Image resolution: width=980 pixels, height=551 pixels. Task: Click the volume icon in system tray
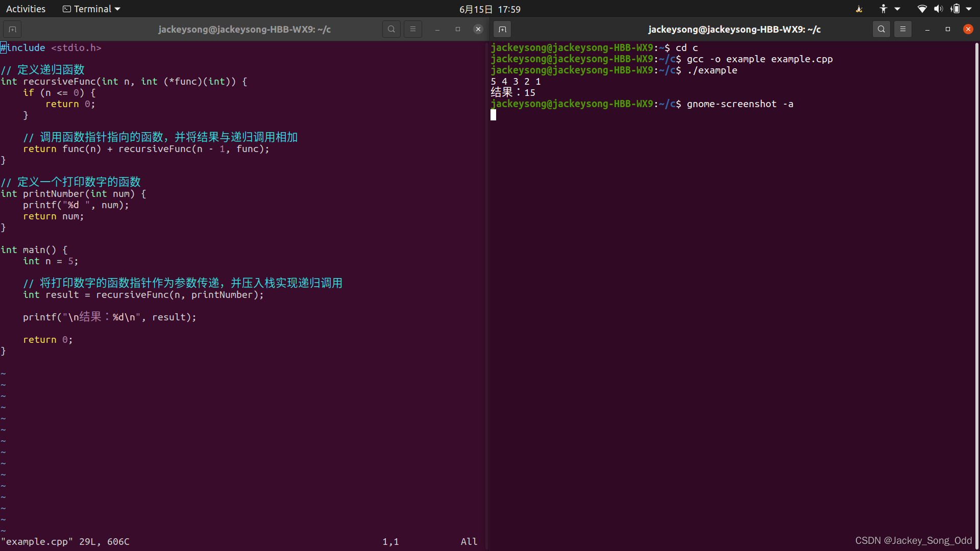tap(938, 9)
